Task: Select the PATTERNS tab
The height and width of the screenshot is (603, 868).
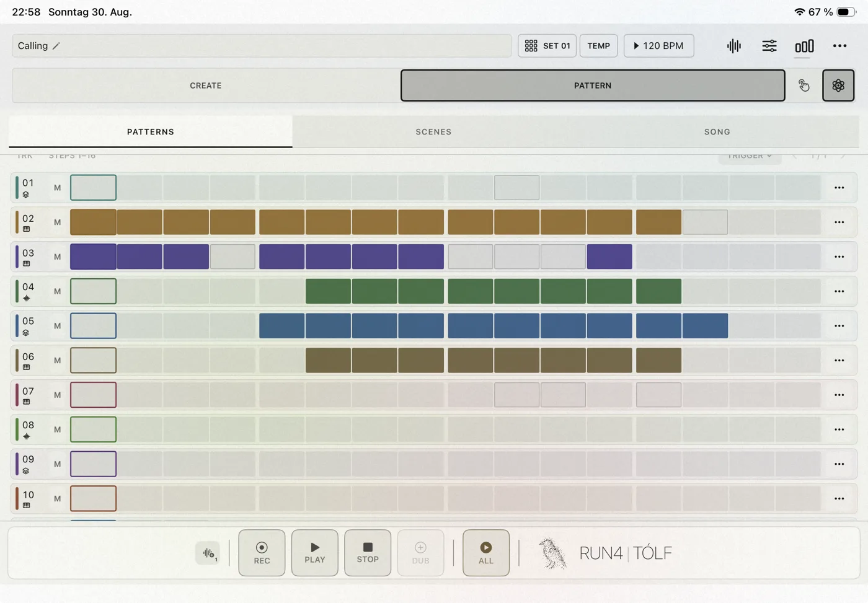Action: [151, 131]
